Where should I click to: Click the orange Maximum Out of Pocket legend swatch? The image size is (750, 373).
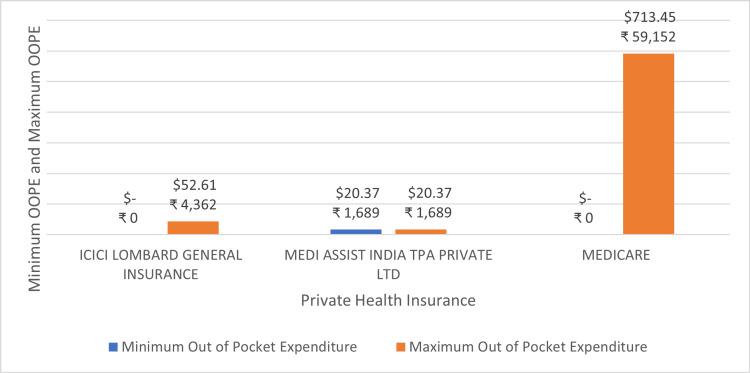click(x=401, y=347)
